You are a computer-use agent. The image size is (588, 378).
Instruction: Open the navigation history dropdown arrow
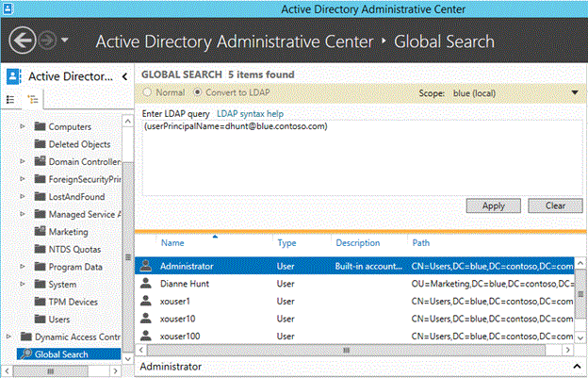click(64, 40)
